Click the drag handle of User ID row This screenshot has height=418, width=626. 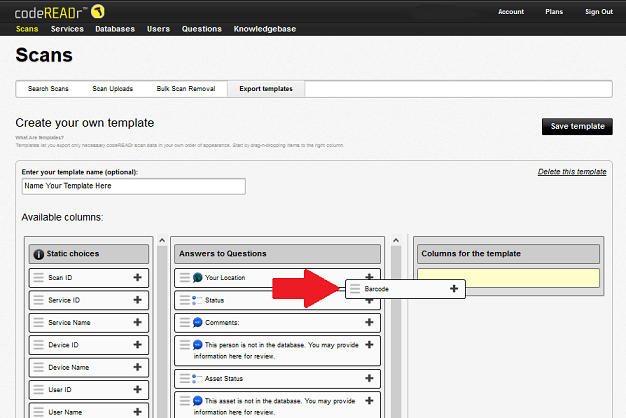[x=38, y=389]
